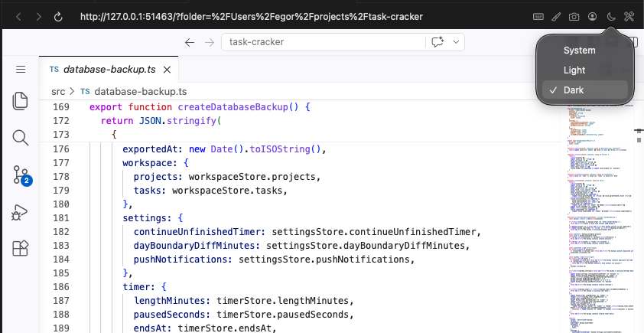
Task: Go back with browser back arrow
Action: pyautogui.click(x=18, y=17)
